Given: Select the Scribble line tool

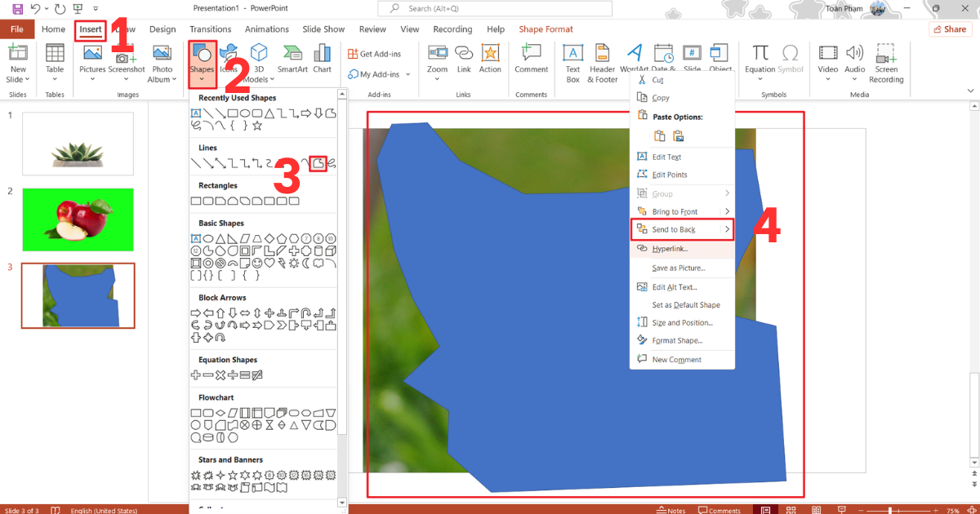Looking at the screenshot, I should click(332, 163).
